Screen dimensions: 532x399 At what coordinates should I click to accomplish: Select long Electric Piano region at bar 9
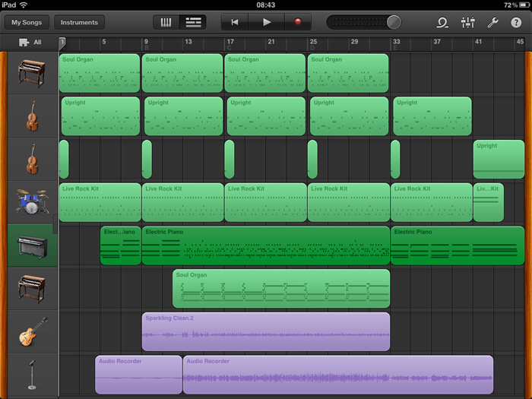(x=266, y=245)
